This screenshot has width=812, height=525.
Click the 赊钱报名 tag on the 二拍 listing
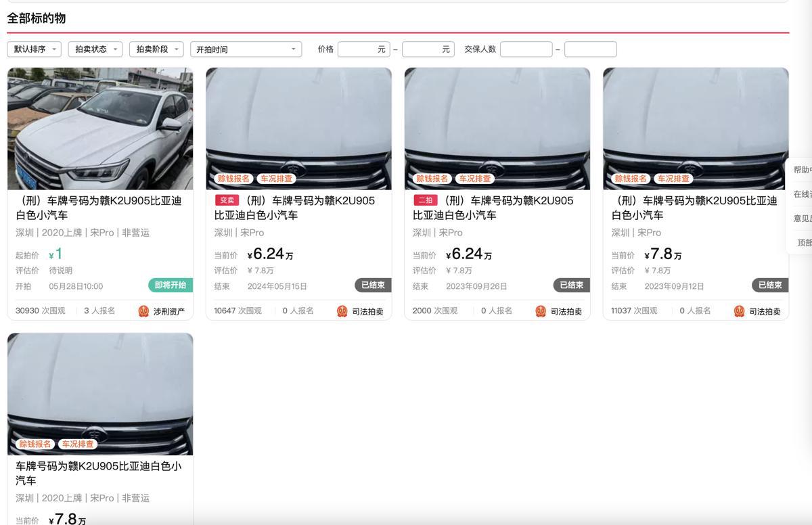[x=432, y=179]
